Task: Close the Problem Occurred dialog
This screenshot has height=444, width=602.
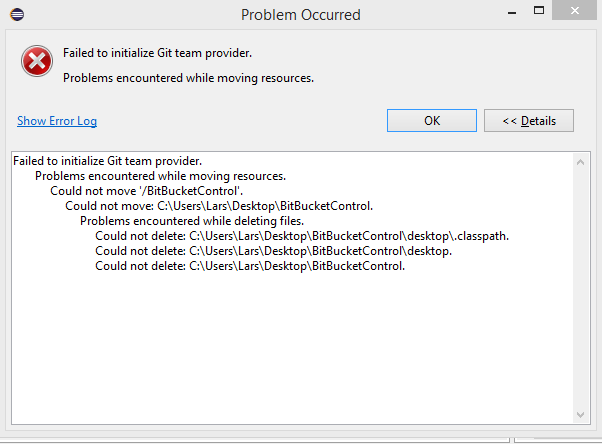Action: click(574, 10)
